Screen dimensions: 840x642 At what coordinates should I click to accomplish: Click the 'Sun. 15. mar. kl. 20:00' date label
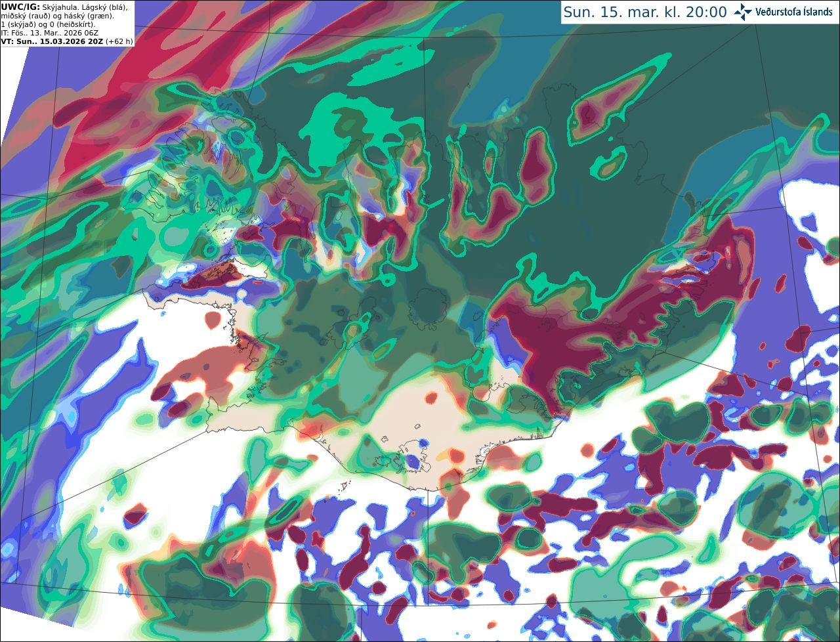[x=645, y=12]
